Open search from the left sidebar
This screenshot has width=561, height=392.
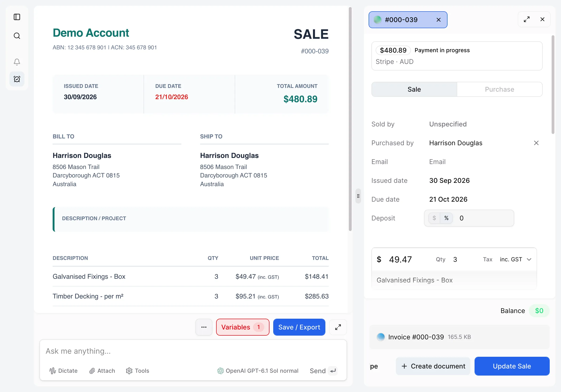click(17, 36)
